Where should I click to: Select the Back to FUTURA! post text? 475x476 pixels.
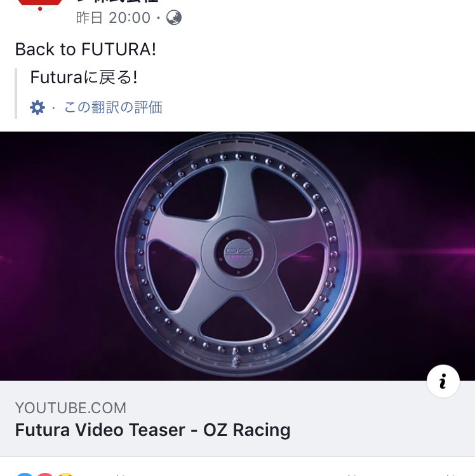pos(85,50)
